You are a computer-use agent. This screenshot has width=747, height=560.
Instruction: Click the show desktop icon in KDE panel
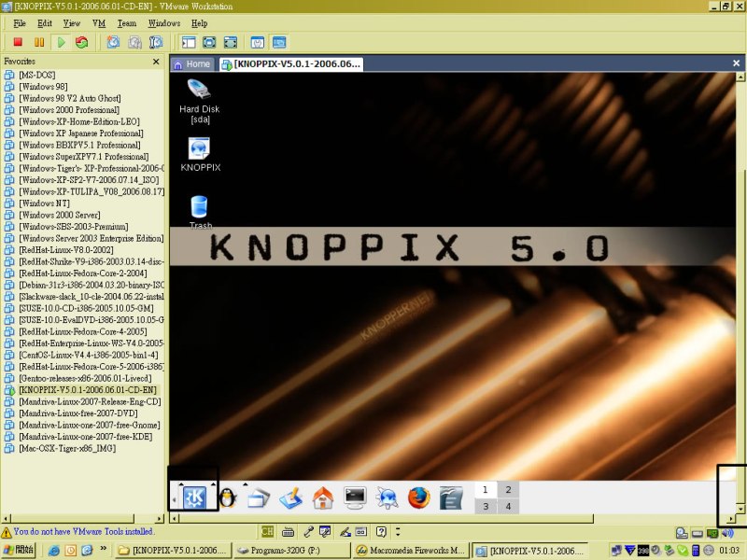point(291,498)
